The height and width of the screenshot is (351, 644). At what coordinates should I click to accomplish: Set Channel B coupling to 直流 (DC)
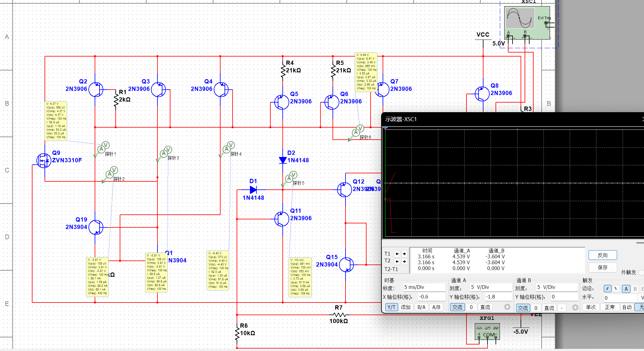(549, 308)
